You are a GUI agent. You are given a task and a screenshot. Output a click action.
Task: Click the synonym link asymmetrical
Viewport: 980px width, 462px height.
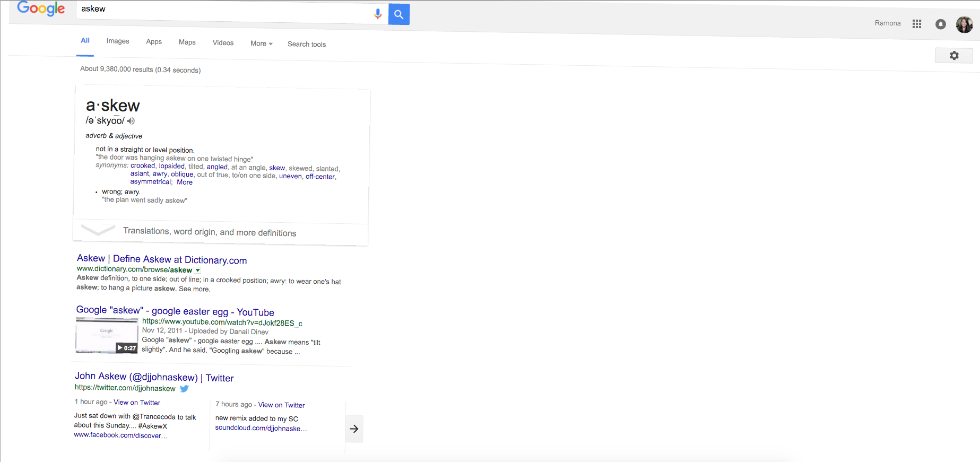(x=151, y=181)
